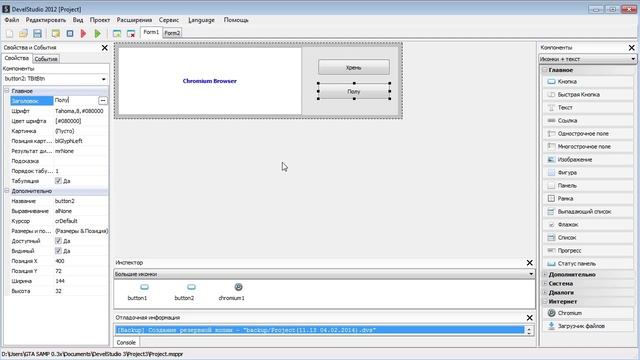Click the Хрень button on the form
Screen dimensions: 640x360
(354, 67)
